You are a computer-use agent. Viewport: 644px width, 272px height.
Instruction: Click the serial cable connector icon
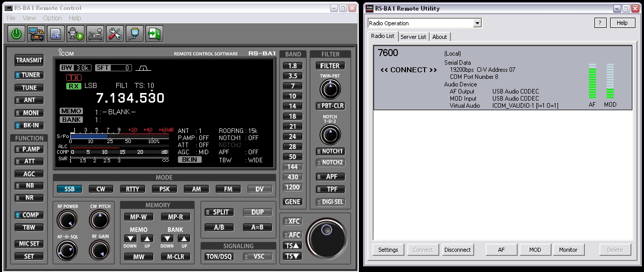click(134, 34)
